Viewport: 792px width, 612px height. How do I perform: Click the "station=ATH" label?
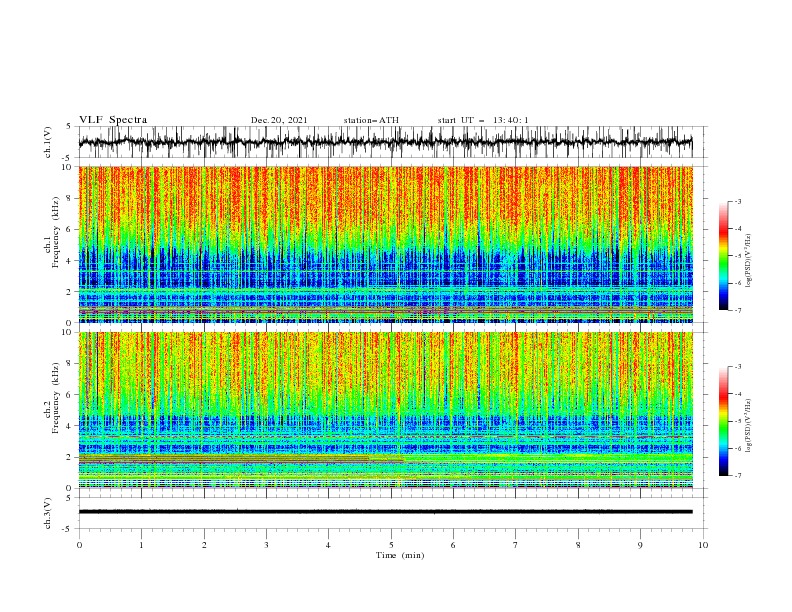[371, 120]
